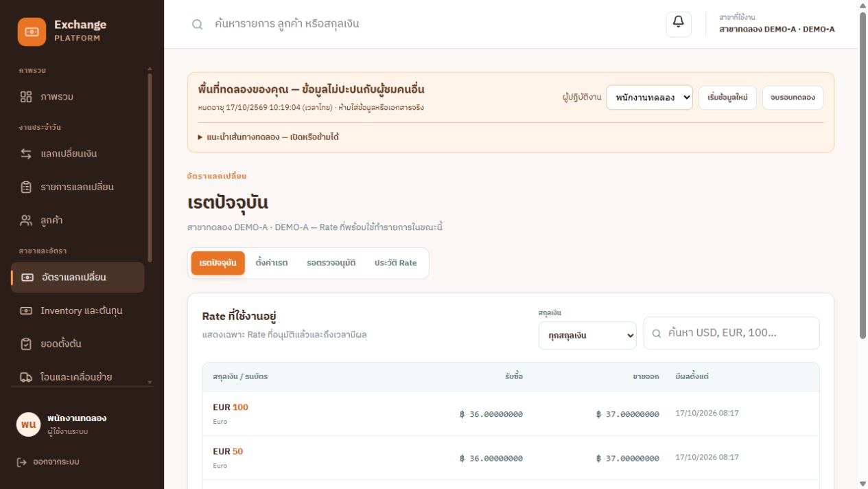Click the รายการแลกเปลี่ยน clipboard icon
This screenshot has height=489, width=868.
[x=26, y=187]
